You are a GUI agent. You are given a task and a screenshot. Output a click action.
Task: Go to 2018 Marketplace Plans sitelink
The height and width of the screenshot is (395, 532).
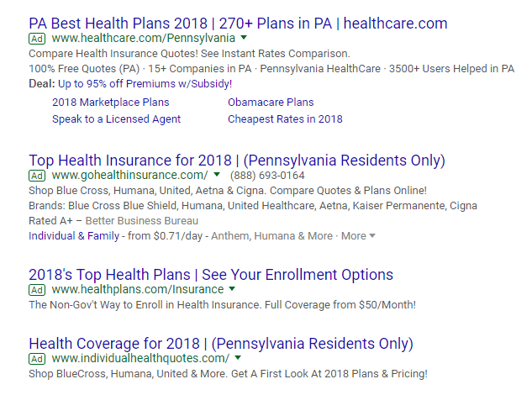point(110,103)
